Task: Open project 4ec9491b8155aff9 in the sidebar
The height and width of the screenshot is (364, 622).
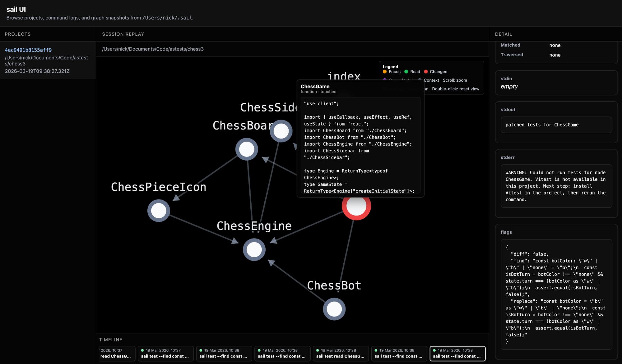Action: pos(28,50)
